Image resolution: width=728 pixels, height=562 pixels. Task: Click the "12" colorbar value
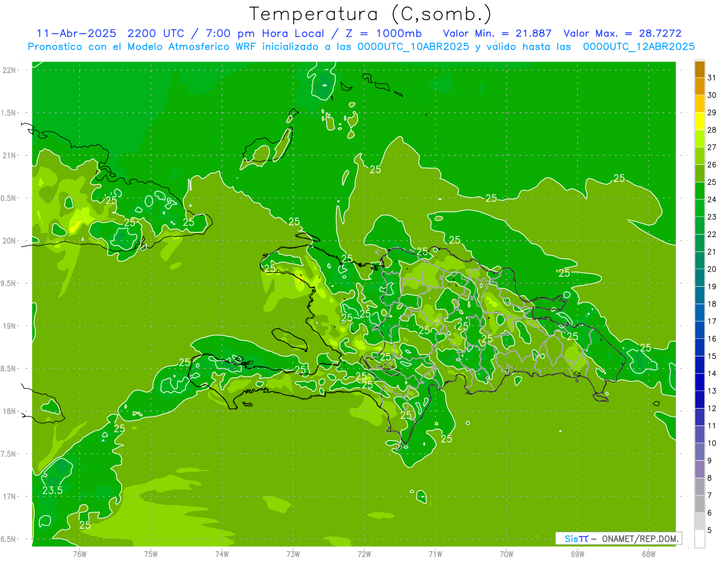[712, 408]
